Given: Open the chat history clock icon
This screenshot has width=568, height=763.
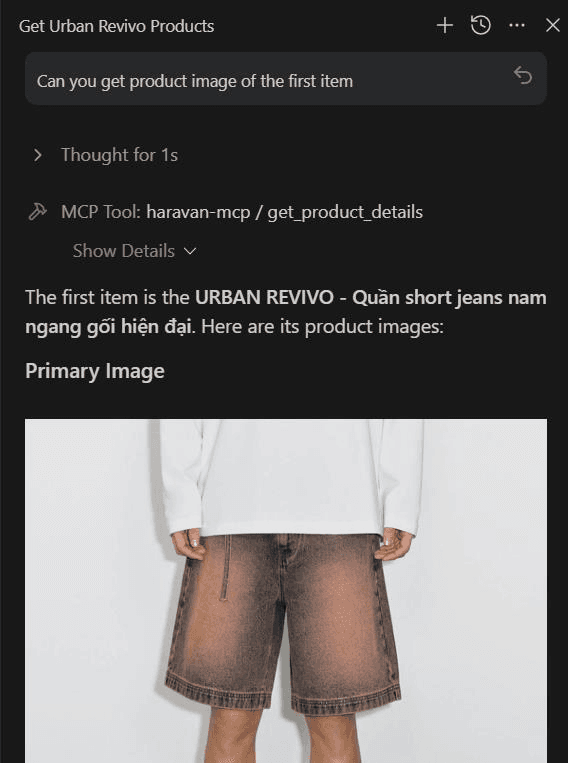Looking at the screenshot, I should 480,25.
